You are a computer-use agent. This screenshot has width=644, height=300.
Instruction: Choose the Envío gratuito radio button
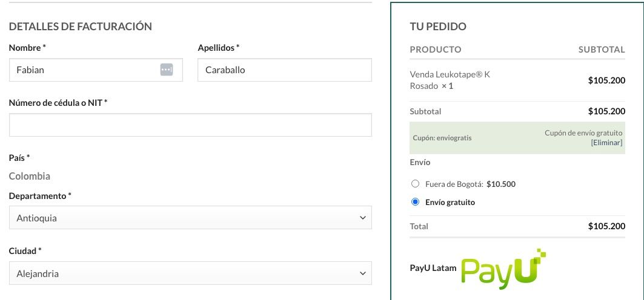click(x=415, y=202)
